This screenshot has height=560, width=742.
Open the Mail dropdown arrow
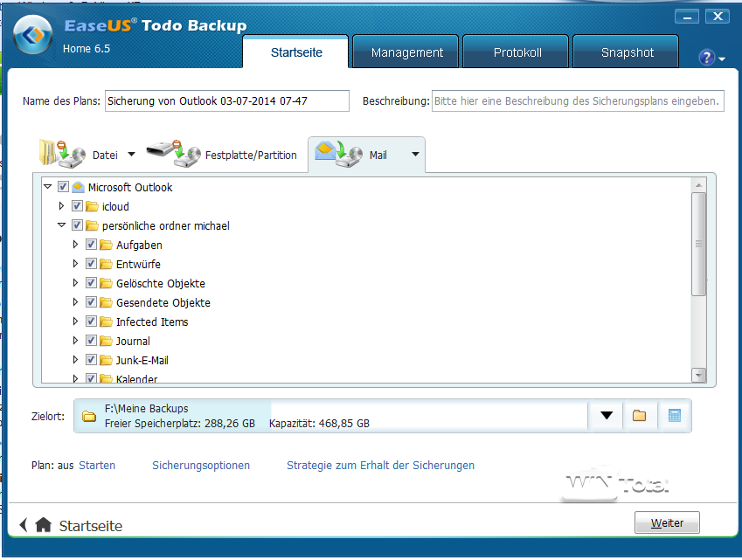[415, 154]
